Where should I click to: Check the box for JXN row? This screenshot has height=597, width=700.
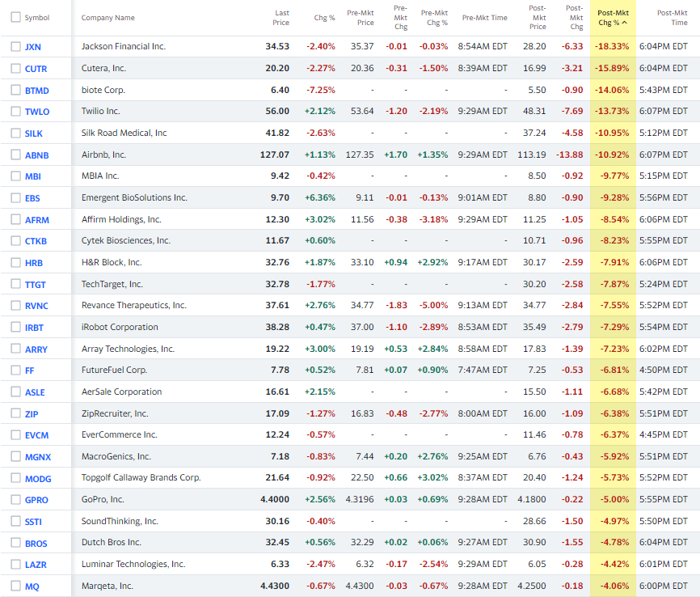[15, 46]
